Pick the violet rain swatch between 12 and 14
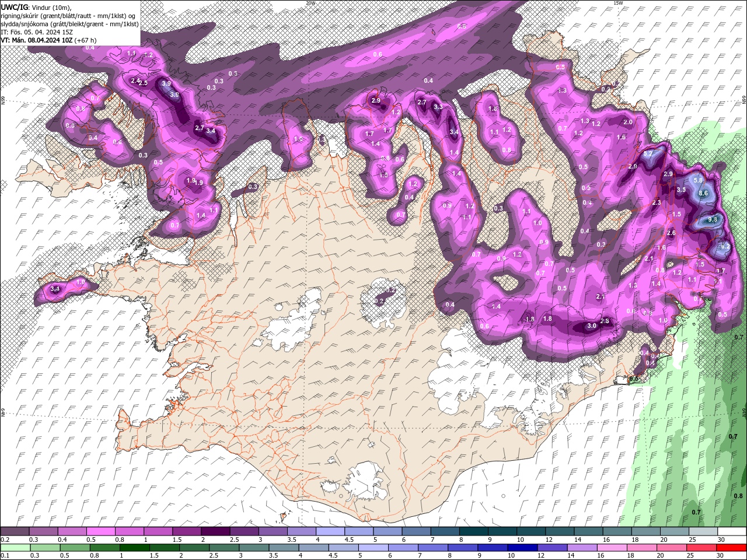Screen dimensions: 747x560 551,548
